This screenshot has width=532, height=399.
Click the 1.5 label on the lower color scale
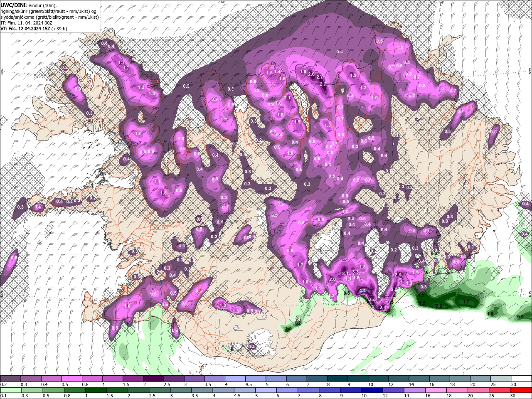(x=110, y=395)
